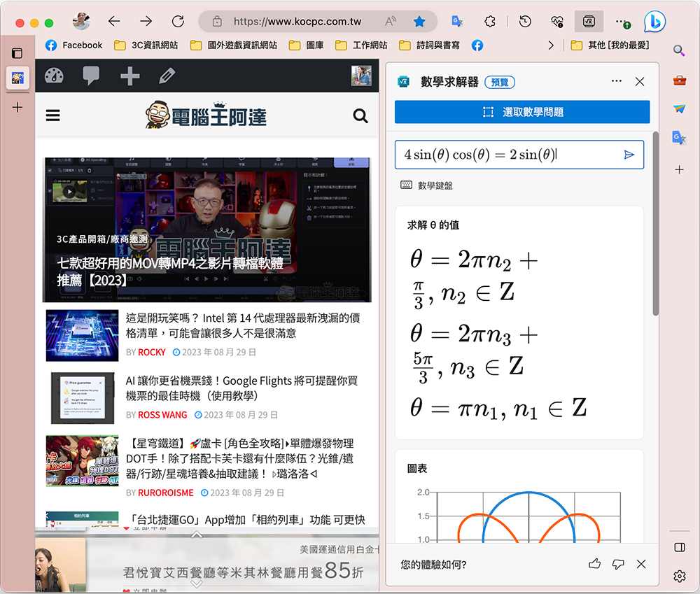The image size is (700, 594).
Task: Open the 工作網站 bookmark folder
Action: (x=362, y=45)
